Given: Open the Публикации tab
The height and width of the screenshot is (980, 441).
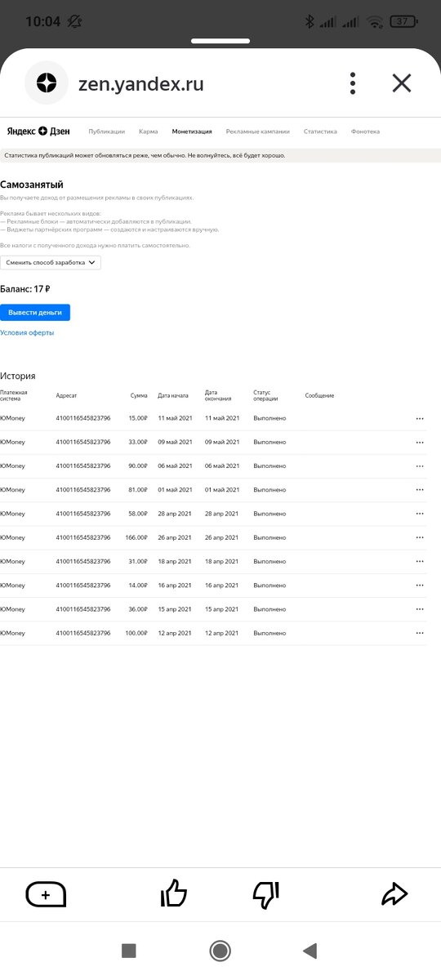Looking at the screenshot, I should [x=107, y=131].
